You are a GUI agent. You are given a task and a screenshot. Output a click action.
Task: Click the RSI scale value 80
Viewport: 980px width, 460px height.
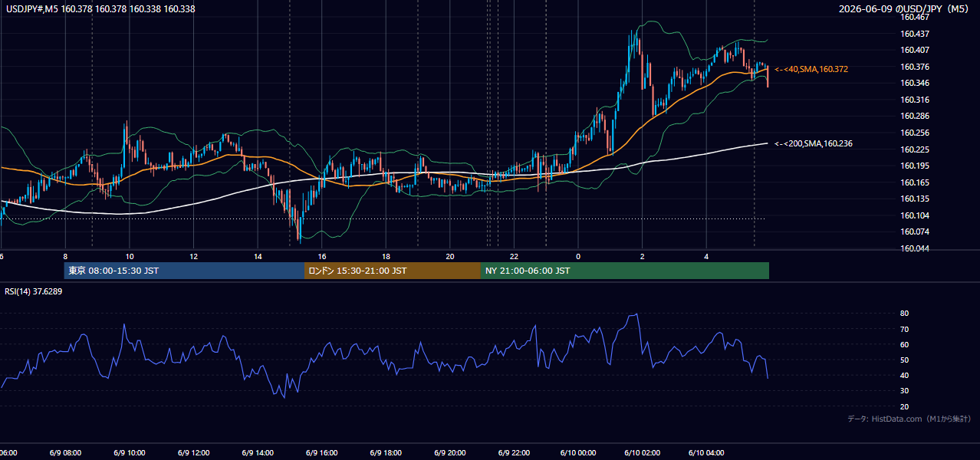tap(904, 314)
